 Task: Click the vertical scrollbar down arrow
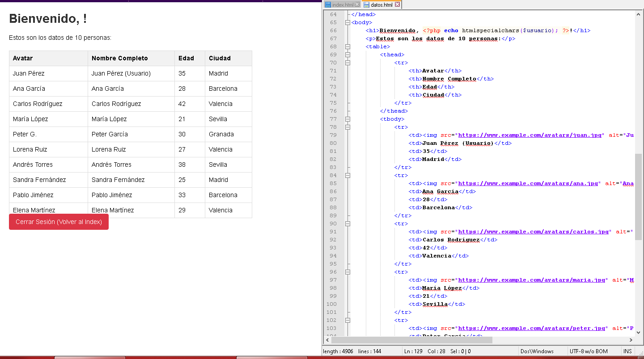tap(638, 332)
